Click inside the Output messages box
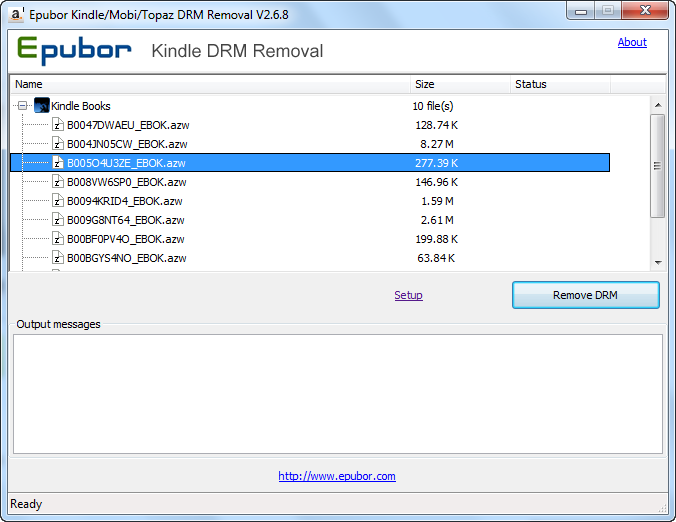This screenshot has width=676, height=522. coord(338,394)
